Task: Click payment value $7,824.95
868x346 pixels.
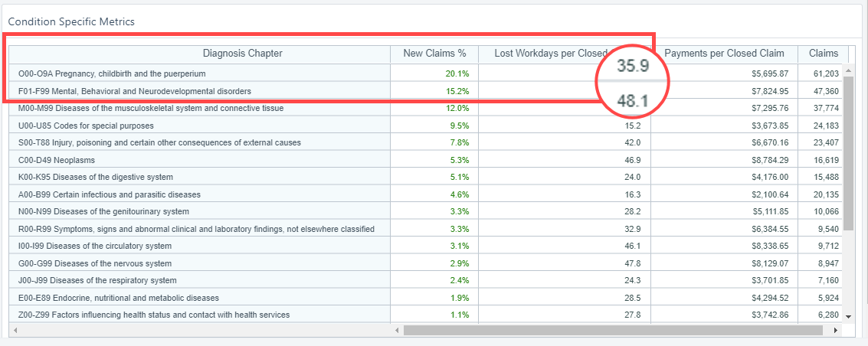Action: (x=770, y=91)
